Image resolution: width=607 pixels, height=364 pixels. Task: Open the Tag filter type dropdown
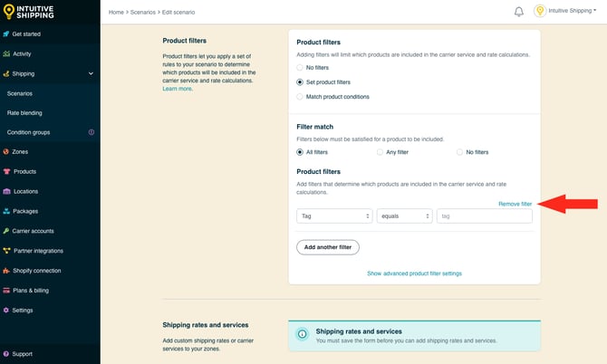click(334, 216)
